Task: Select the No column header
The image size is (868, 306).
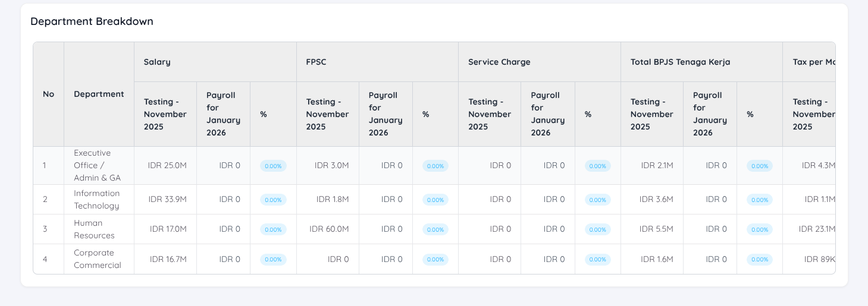Action: pos(48,94)
